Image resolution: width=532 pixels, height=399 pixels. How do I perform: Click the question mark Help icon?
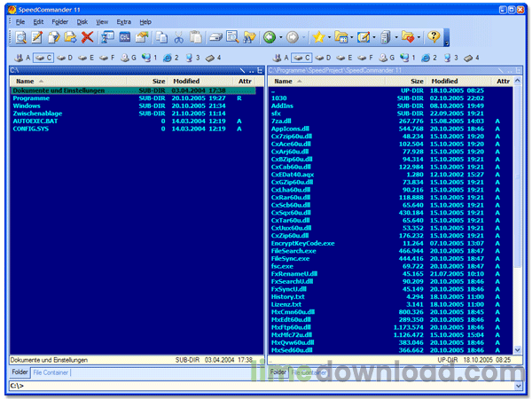click(x=434, y=36)
